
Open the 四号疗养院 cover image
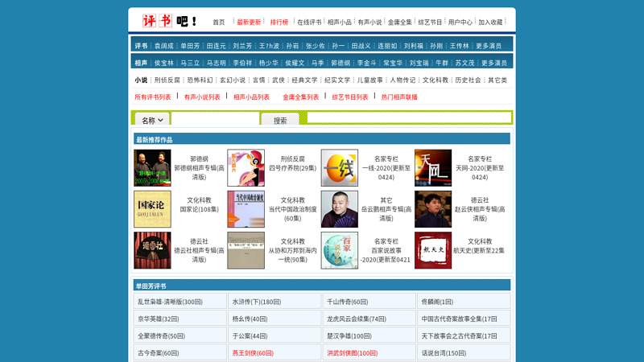[x=246, y=168]
